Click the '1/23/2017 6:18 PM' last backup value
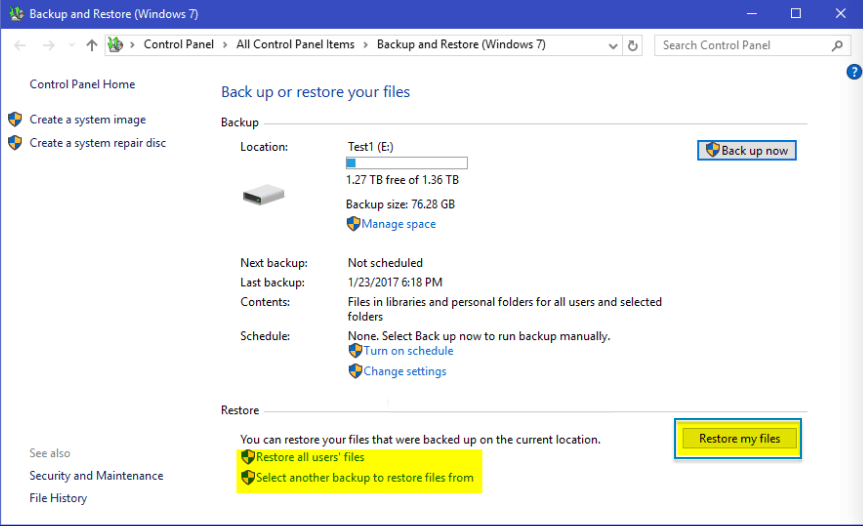This screenshot has width=863, height=526. coord(395,282)
